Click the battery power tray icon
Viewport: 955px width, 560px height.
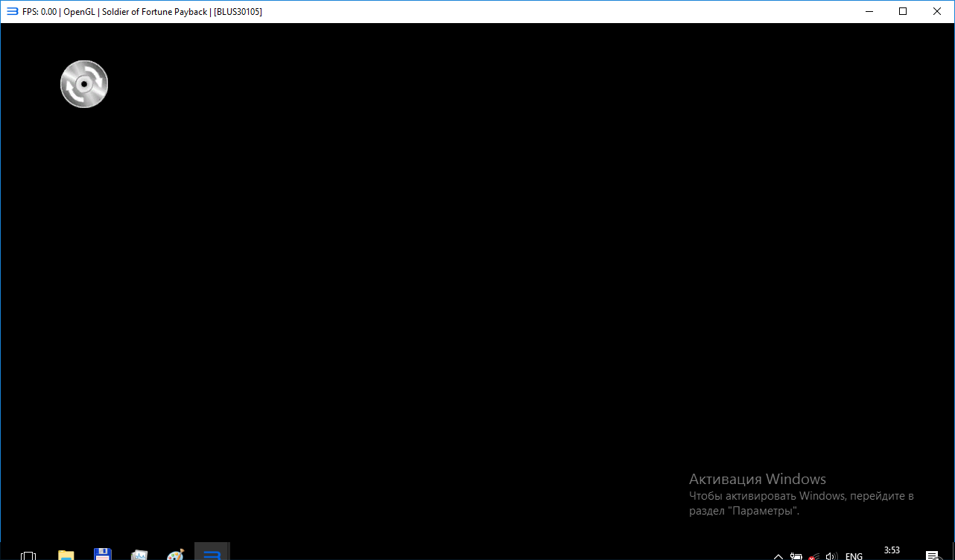tap(796, 556)
